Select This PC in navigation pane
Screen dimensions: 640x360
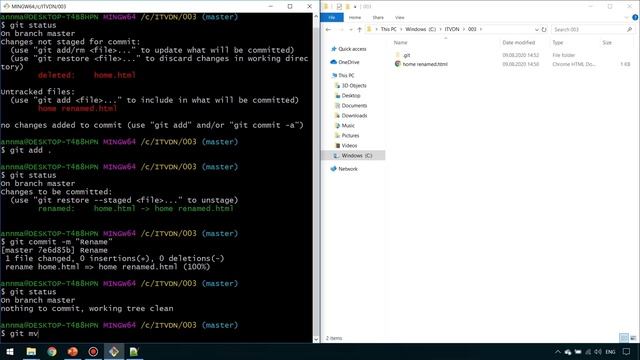346,76
